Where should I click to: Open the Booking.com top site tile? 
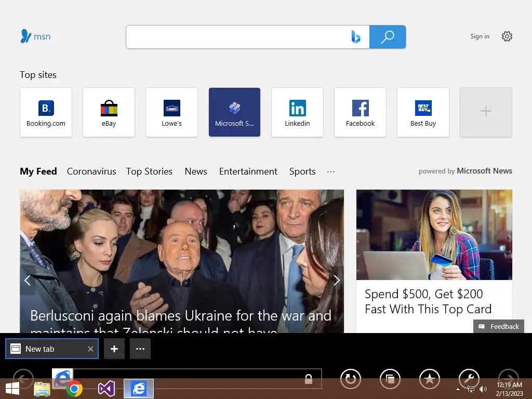[46, 112]
